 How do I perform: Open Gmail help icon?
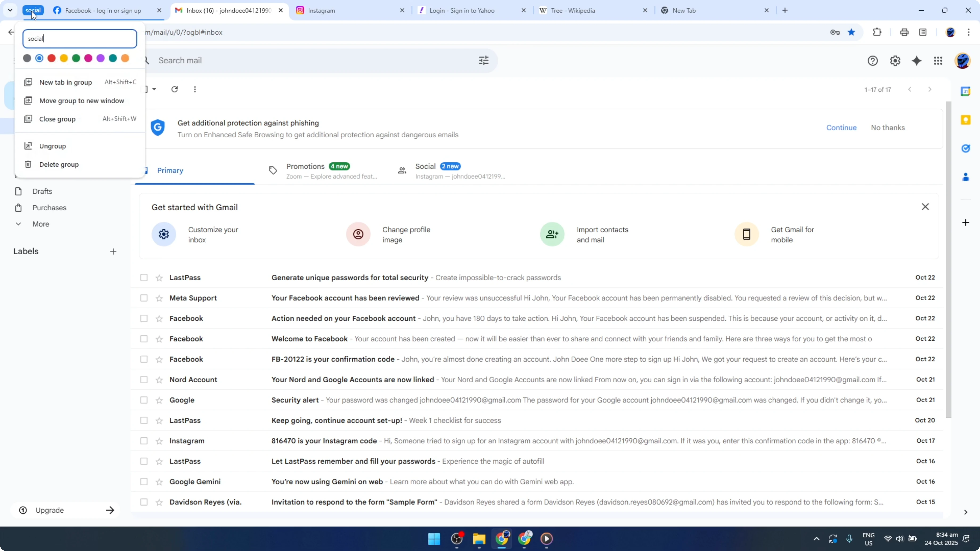click(873, 61)
